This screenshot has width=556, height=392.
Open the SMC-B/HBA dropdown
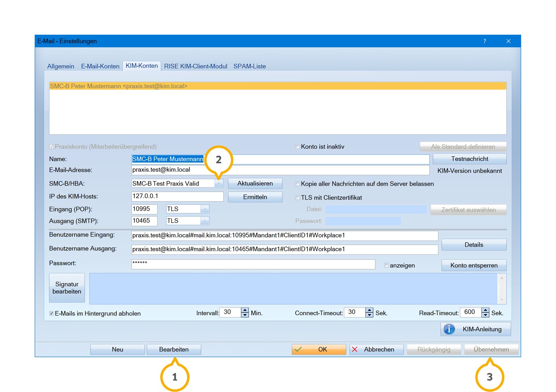pos(219,184)
